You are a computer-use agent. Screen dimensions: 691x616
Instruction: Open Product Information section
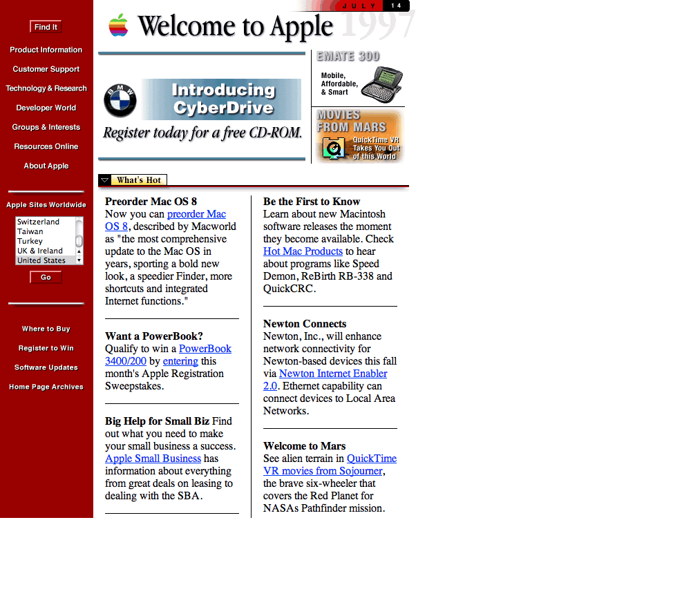pos(46,50)
